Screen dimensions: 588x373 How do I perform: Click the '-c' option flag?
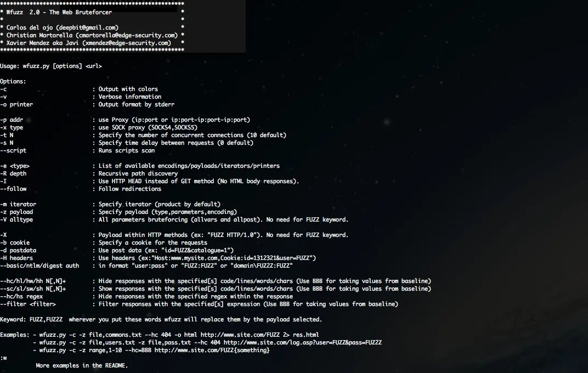[3, 89]
